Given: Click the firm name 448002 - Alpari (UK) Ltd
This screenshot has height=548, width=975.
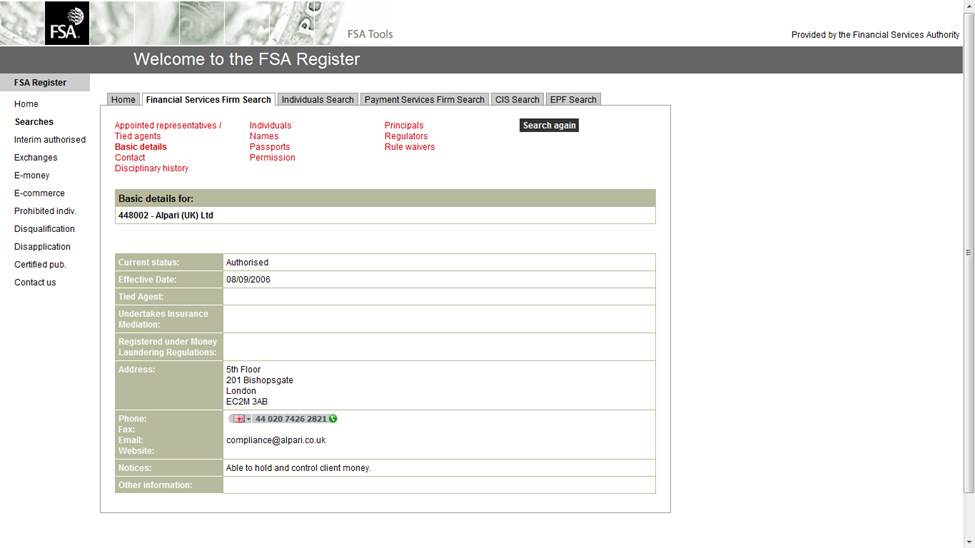Looking at the screenshot, I should pos(165,215).
